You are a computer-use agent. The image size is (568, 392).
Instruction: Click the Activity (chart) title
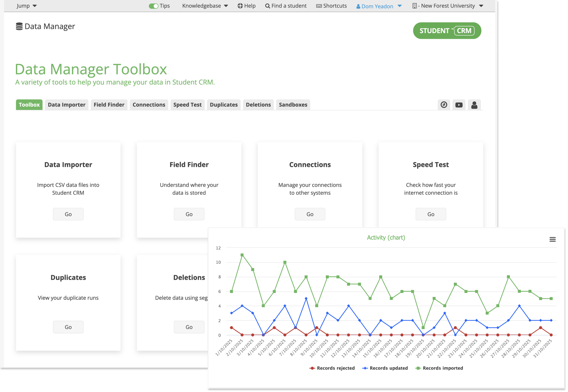pos(386,238)
